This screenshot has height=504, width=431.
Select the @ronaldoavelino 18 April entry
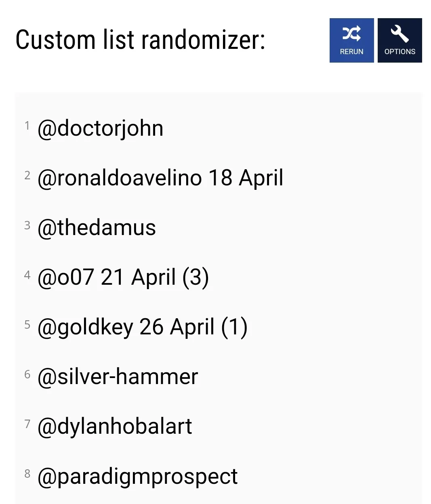pyautogui.click(x=160, y=178)
